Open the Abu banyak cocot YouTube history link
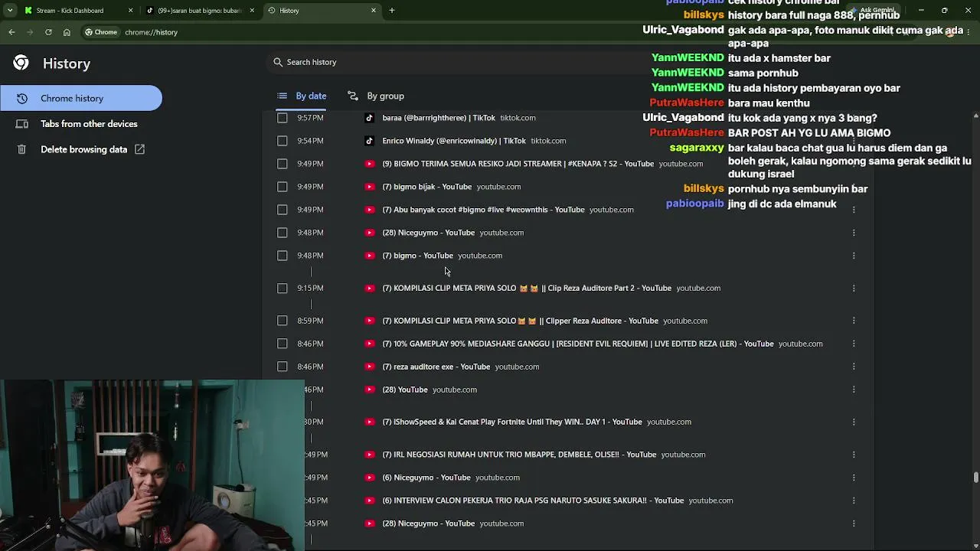The image size is (980, 551). click(x=483, y=210)
